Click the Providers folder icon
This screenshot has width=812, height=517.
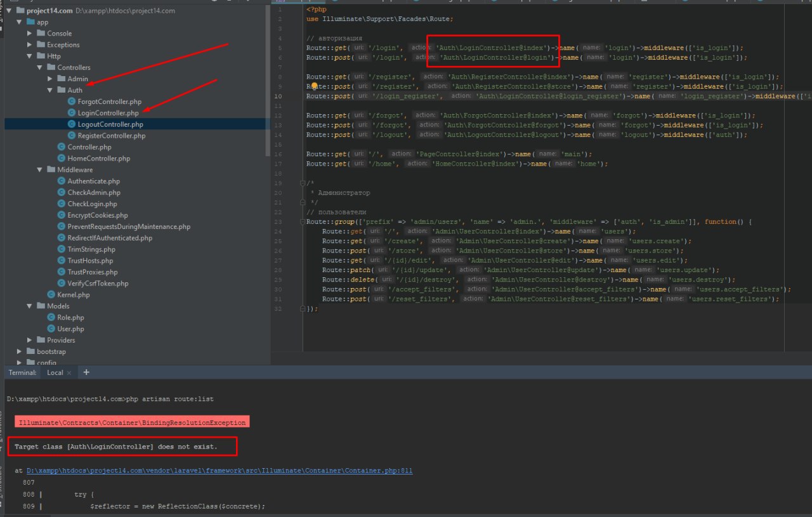(x=41, y=340)
